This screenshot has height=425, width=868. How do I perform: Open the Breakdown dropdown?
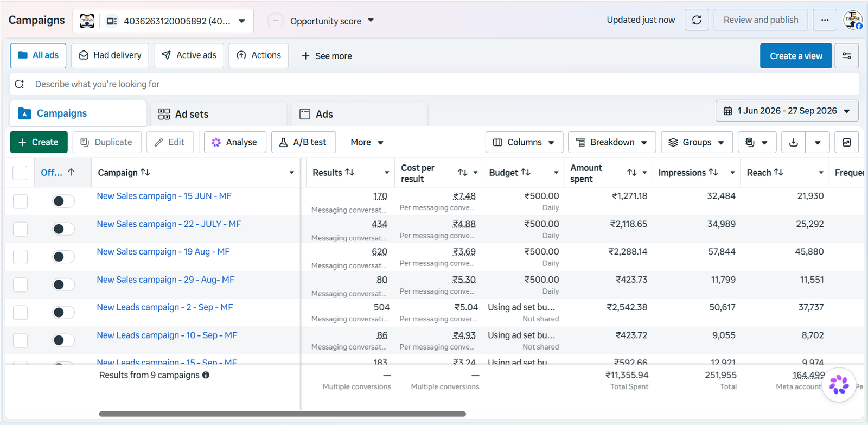coord(612,142)
